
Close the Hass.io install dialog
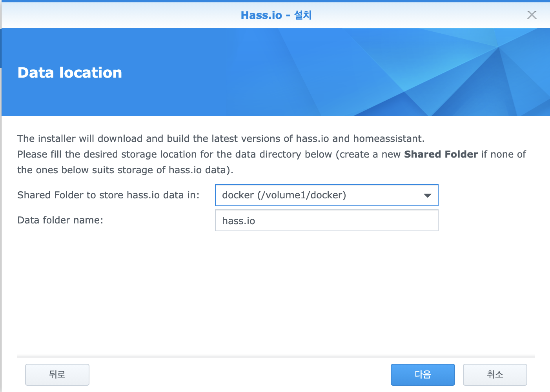tap(532, 15)
